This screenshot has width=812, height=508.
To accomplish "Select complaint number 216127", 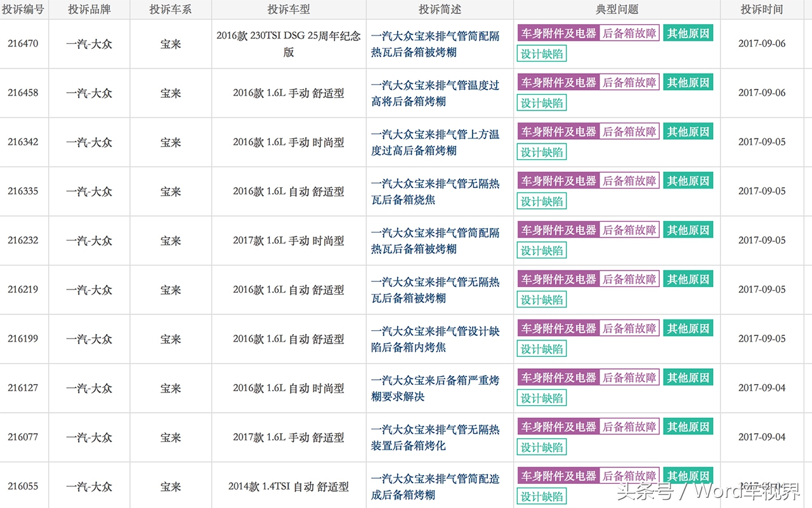I will 23,388.
